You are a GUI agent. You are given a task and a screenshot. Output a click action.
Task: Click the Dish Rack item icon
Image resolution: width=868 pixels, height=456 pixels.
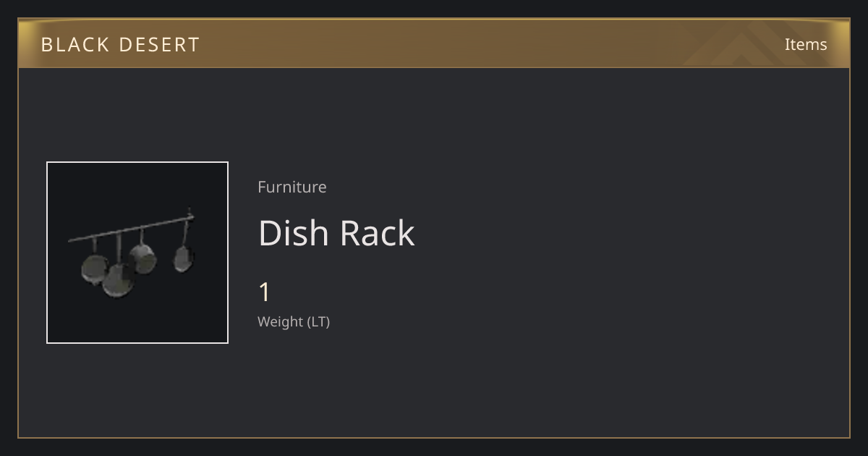pos(137,253)
